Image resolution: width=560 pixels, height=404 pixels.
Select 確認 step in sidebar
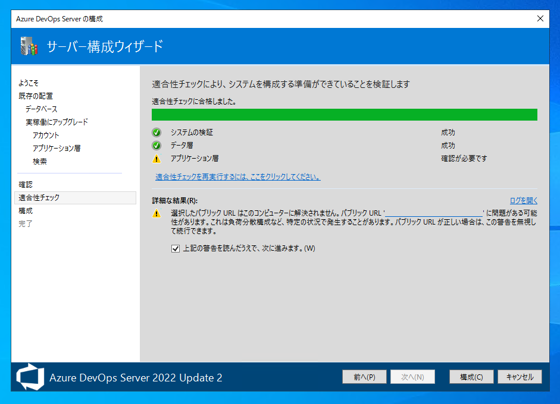coord(26,185)
